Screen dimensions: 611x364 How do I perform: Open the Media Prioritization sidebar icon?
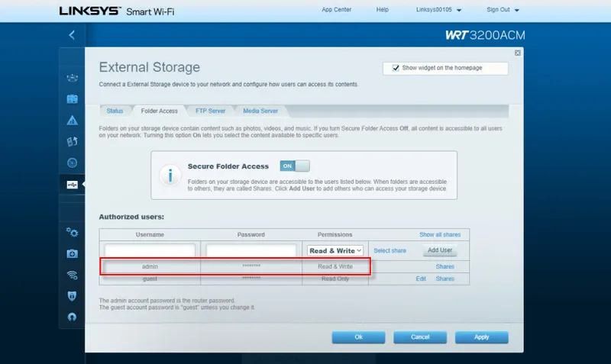[72, 141]
